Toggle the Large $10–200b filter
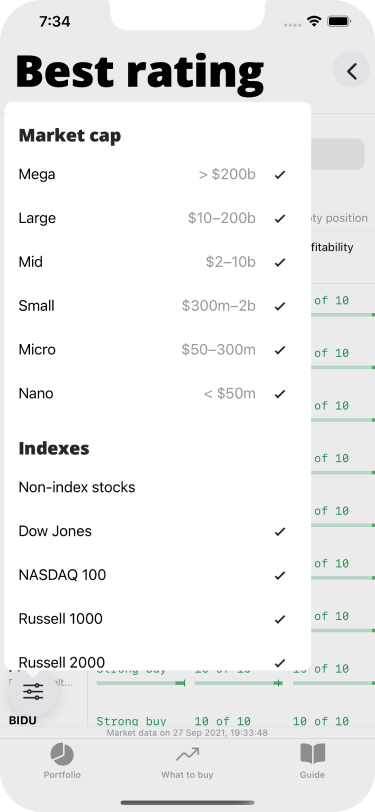The height and width of the screenshot is (812, 375). [x=160, y=218]
